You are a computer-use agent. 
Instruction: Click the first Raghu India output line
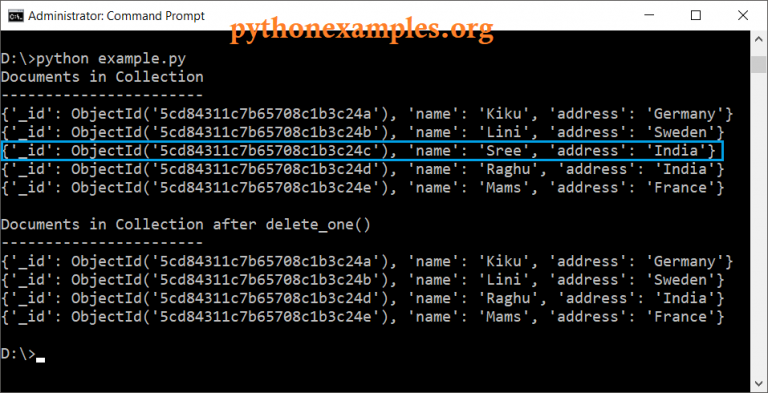(362, 170)
